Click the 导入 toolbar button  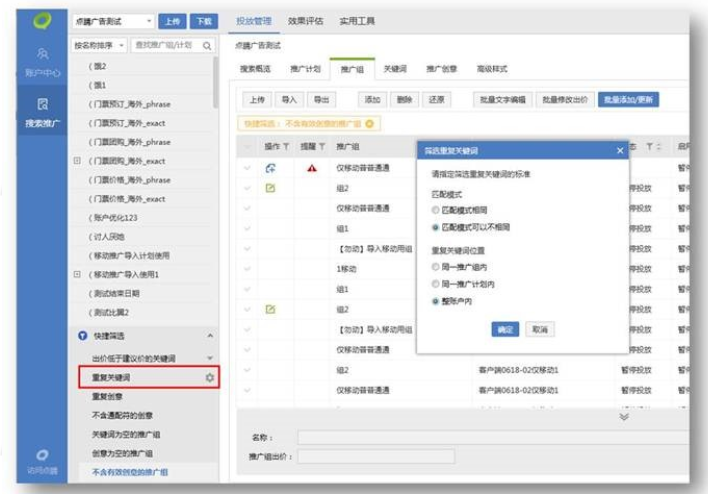coord(289,99)
